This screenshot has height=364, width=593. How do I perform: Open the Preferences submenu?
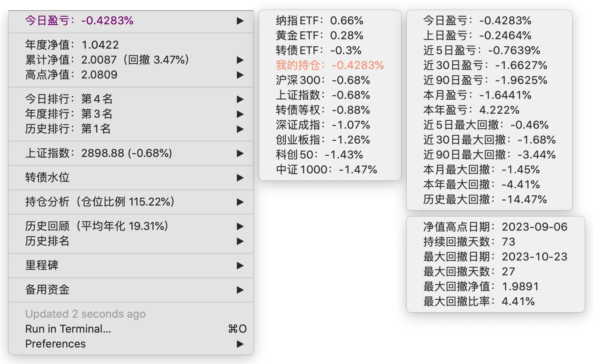240,344
